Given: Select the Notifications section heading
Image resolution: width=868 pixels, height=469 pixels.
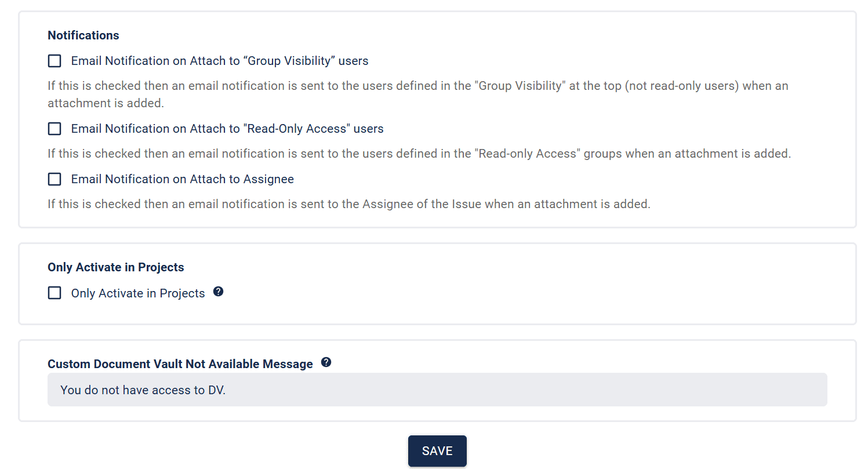Looking at the screenshot, I should click(83, 35).
